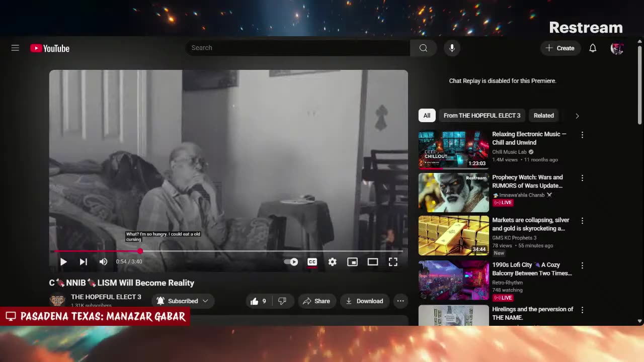Visit Imnawa'ahla Charab channel
The height and width of the screenshot is (362, 644).
tap(522, 195)
